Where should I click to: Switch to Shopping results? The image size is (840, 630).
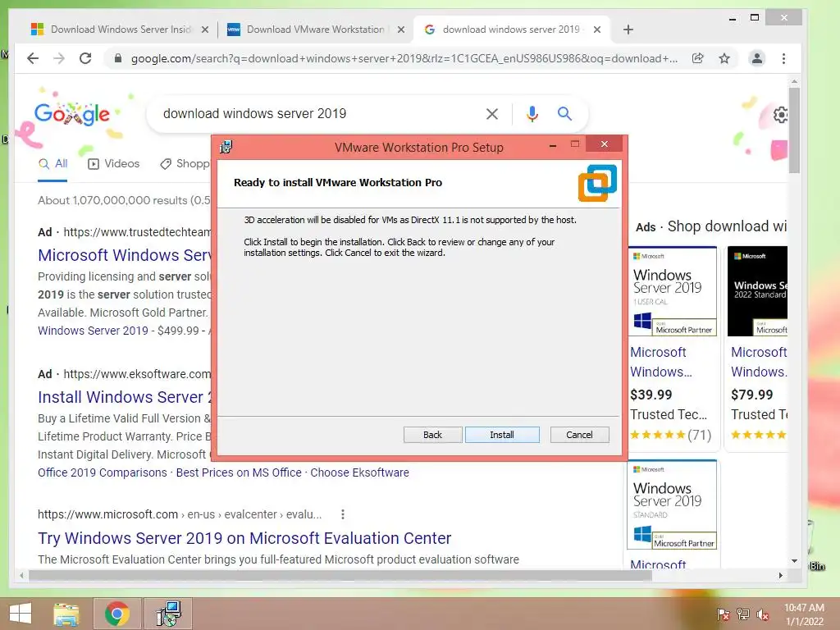185,164
